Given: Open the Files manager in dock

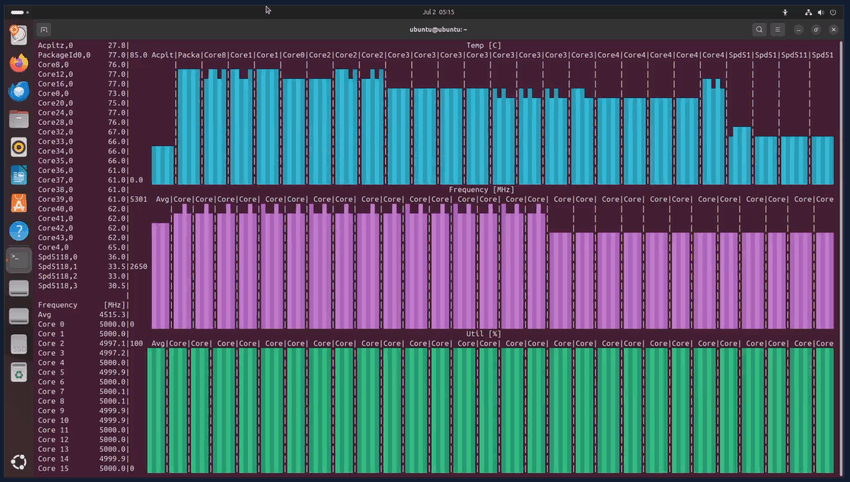Looking at the screenshot, I should 18,119.
